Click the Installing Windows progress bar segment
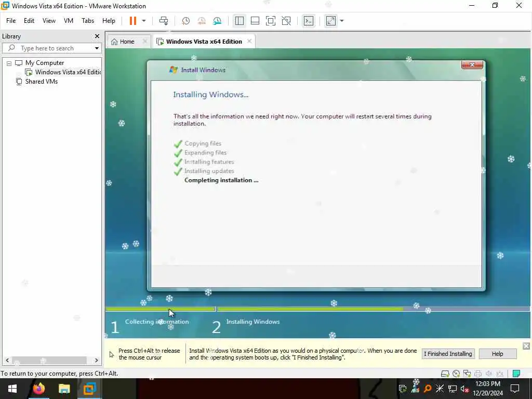The width and height of the screenshot is (532, 399). tap(373, 309)
